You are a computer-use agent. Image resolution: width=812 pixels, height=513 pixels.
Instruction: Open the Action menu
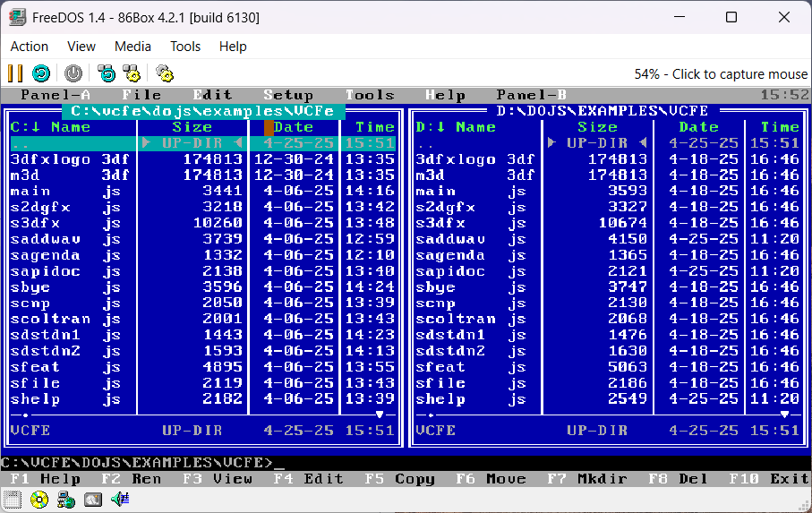(30, 47)
